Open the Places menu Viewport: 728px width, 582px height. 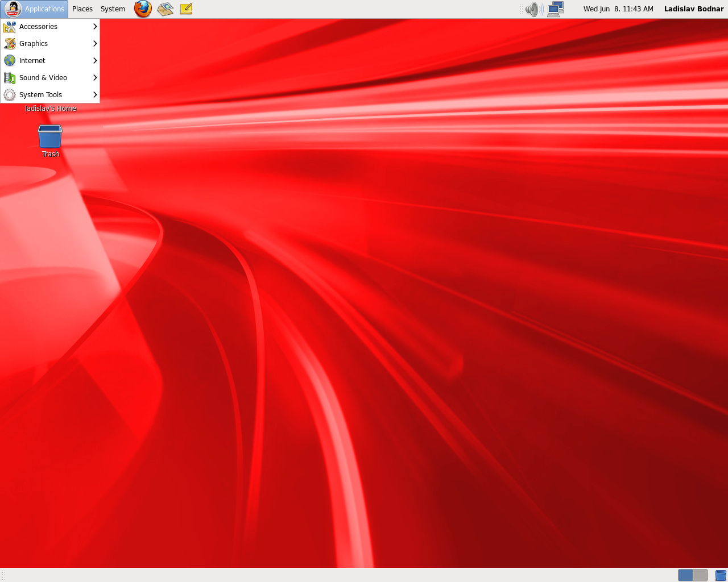pyautogui.click(x=82, y=9)
